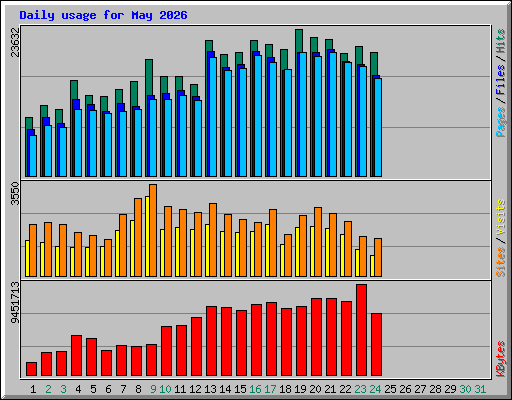
Task: Click the Hits legend label
Action: pos(501,41)
